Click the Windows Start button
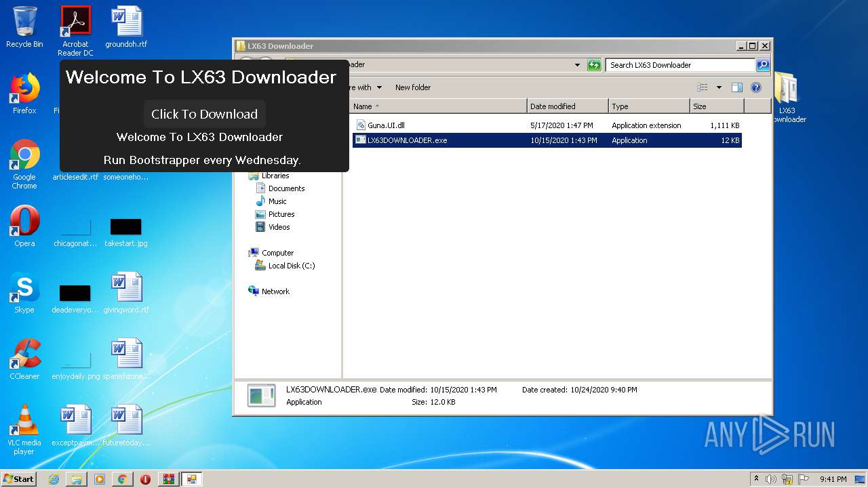868x488 pixels. coord(19,479)
